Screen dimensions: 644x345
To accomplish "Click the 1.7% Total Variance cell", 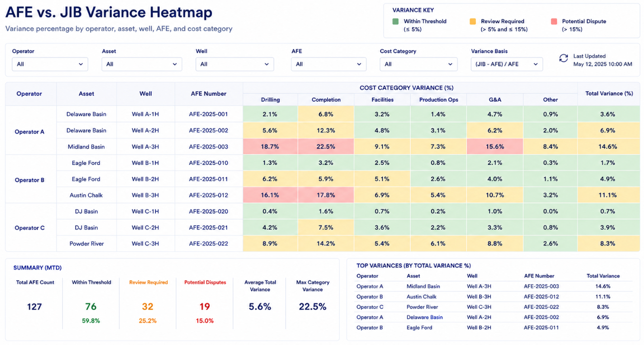I will tap(609, 163).
